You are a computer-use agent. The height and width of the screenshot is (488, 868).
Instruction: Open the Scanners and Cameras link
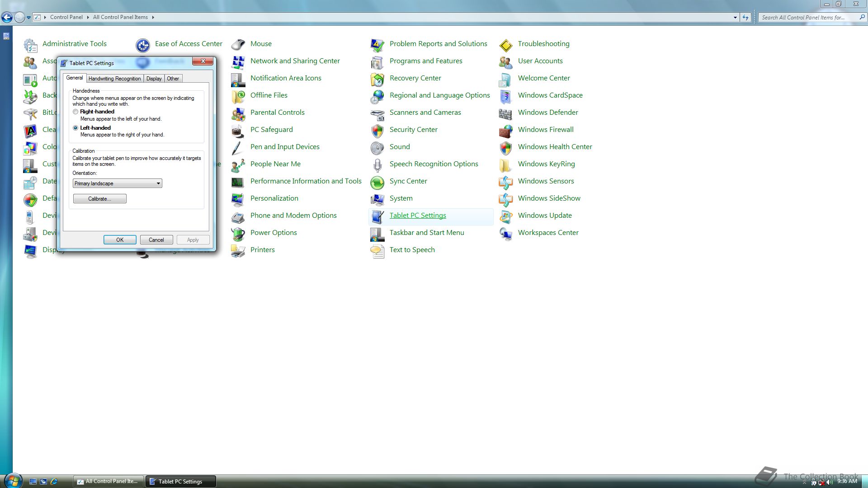(x=425, y=113)
